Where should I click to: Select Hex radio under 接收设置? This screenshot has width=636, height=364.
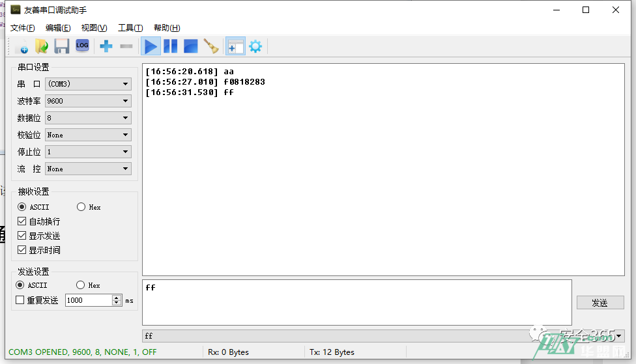pos(81,207)
